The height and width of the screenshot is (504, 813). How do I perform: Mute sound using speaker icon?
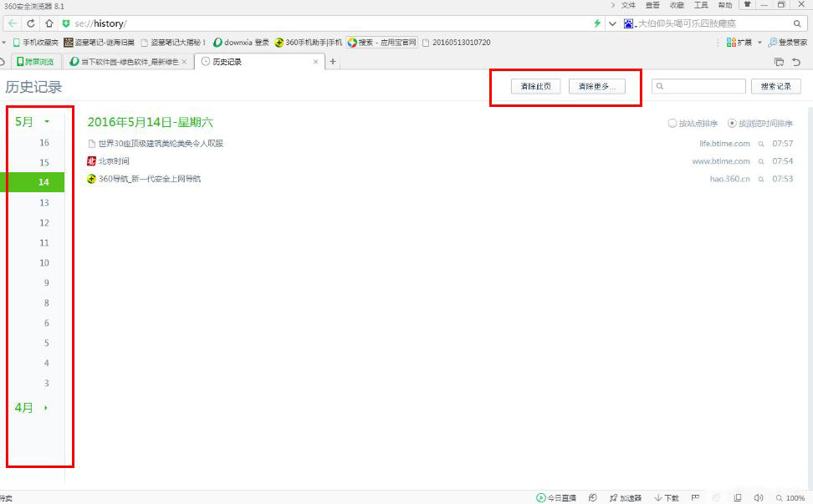click(x=758, y=498)
